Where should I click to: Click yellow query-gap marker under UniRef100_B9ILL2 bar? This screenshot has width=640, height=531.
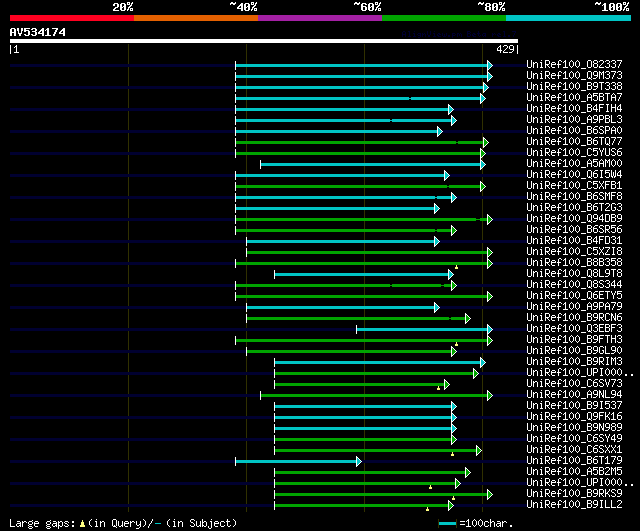pos(427,509)
